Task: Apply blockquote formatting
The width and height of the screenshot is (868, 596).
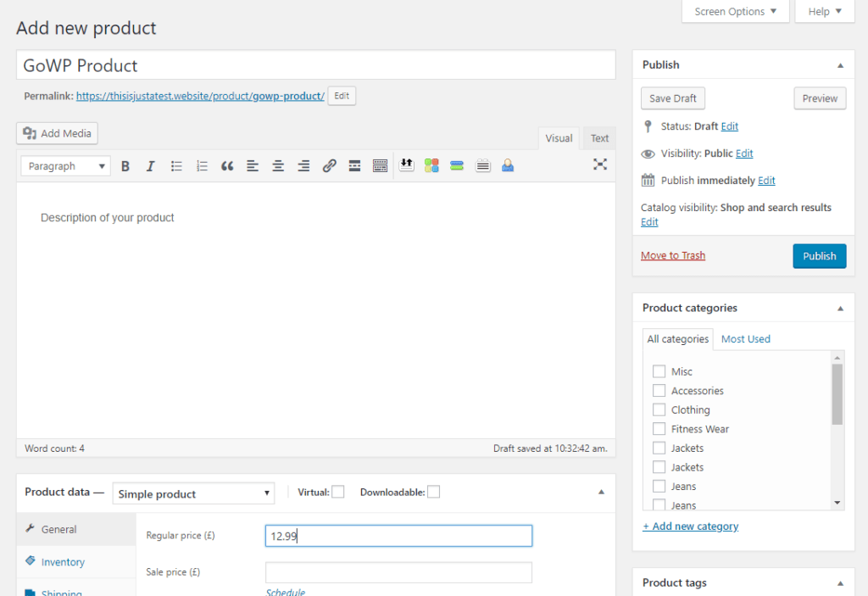Action: click(227, 165)
